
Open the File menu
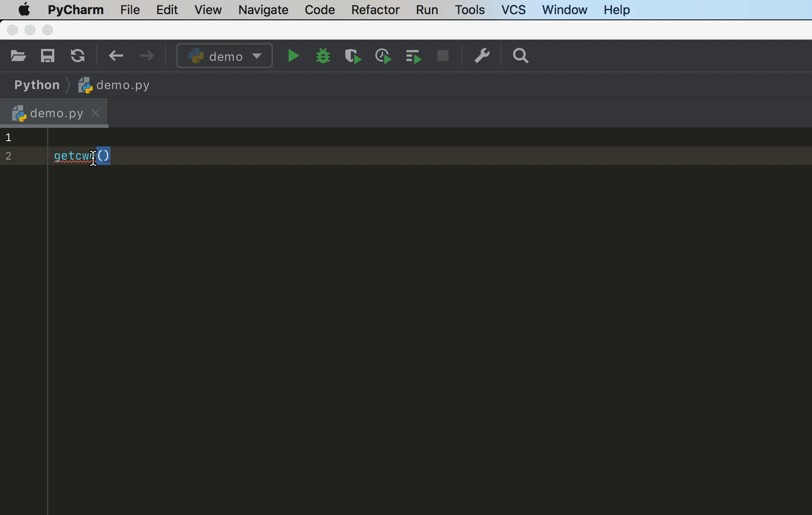point(130,10)
